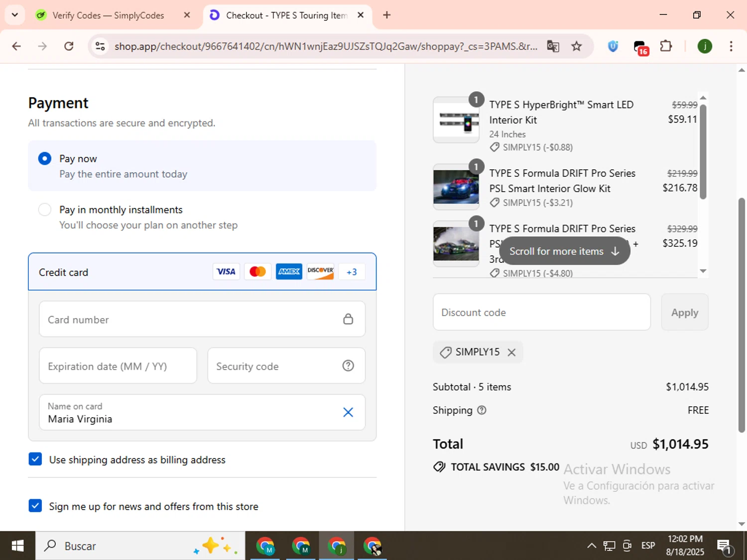Open the Windows Start menu

(17, 546)
